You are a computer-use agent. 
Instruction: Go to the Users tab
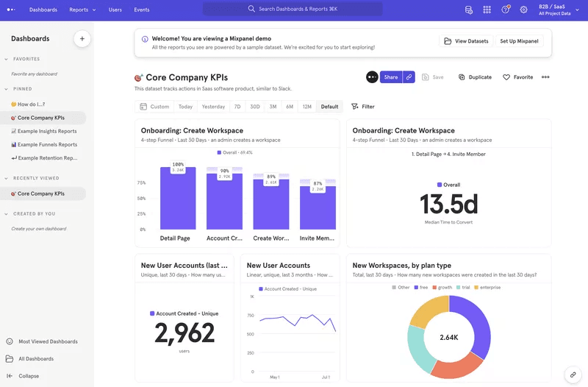[x=115, y=10]
